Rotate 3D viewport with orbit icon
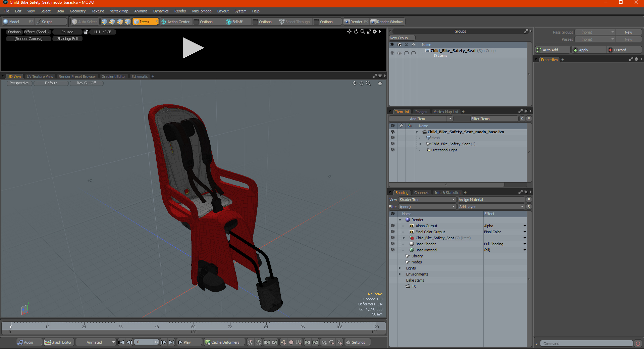This screenshot has width=644, height=349. pos(361,83)
